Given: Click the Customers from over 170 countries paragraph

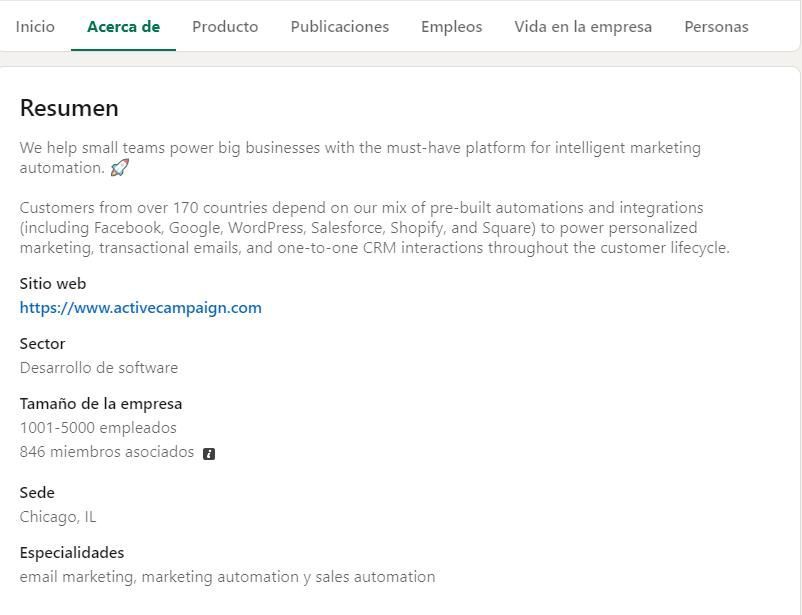Looking at the screenshot, I should [x=374, y=228].
